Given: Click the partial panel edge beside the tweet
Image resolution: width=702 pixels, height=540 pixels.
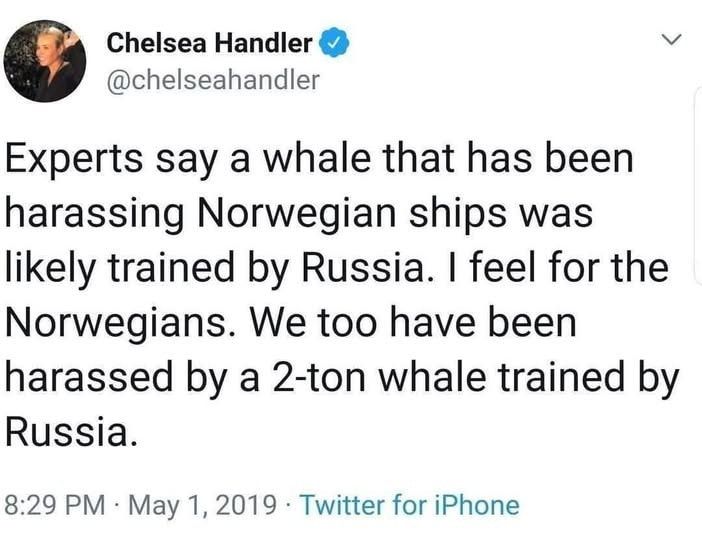Looking at the screenshot, I should point(698,186).
